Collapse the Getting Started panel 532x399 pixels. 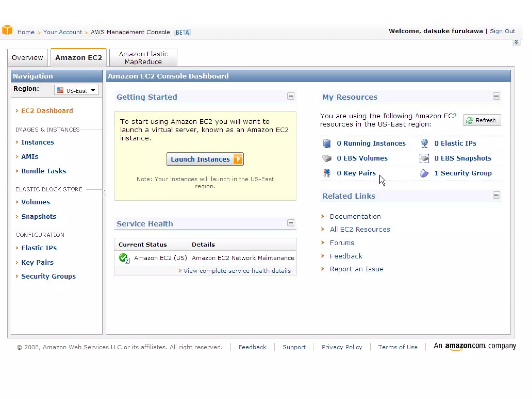tap(290, 96)
